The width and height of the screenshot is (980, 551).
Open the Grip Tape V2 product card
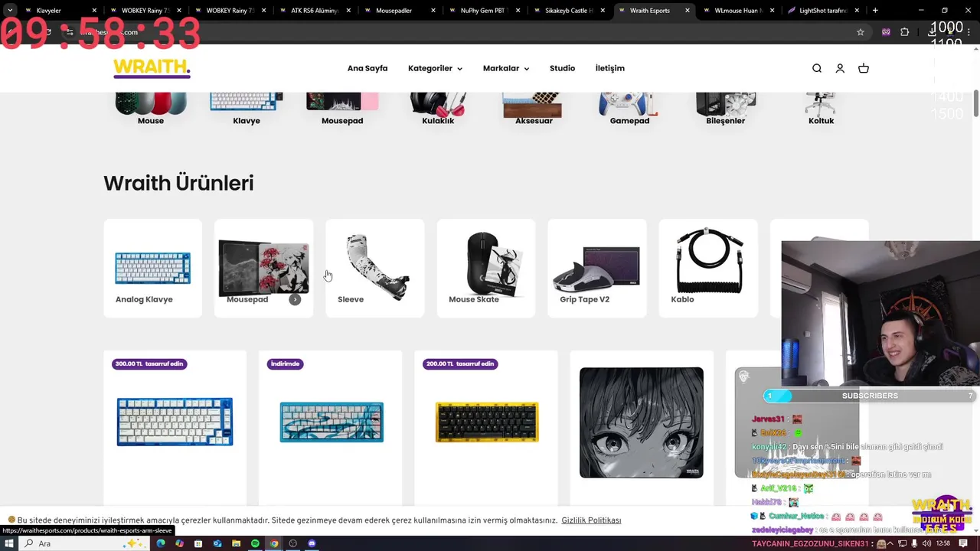[597, 268]
